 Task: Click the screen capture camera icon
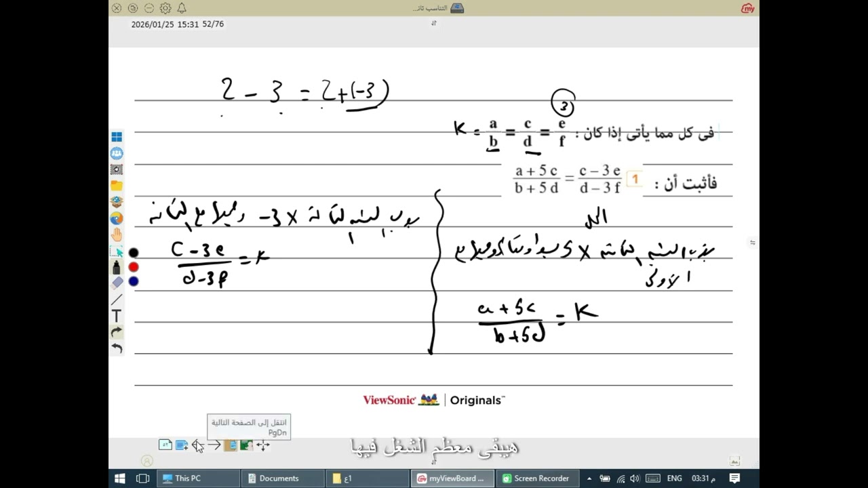pyautogui.click(x=117, y=169)
